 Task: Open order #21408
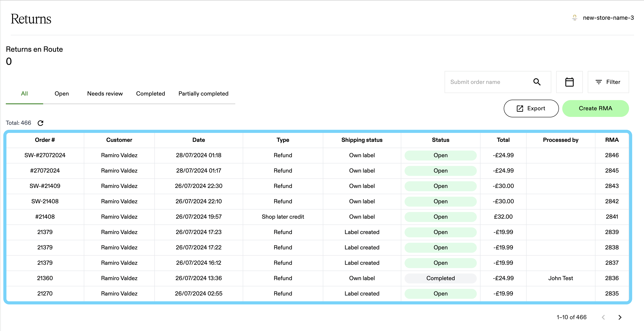[45, 217]
